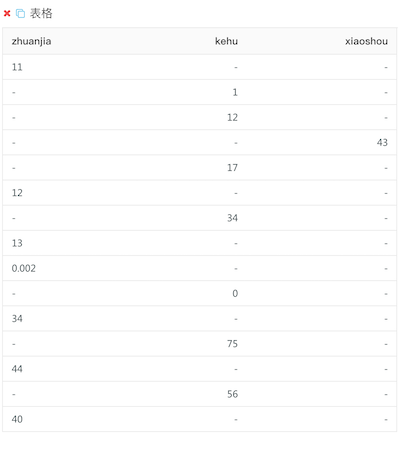Click the 表格 title label

[x=41, y=14]
